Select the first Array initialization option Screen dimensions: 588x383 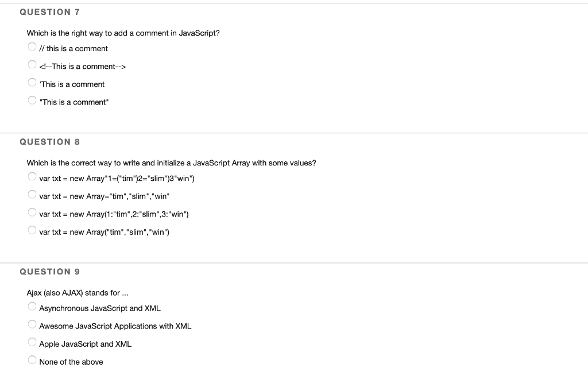(x=32, y=176)
